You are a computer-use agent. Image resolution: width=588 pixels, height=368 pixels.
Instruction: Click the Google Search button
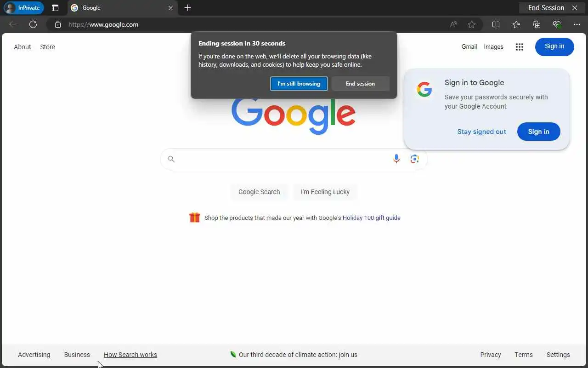(x=259, y=192)
